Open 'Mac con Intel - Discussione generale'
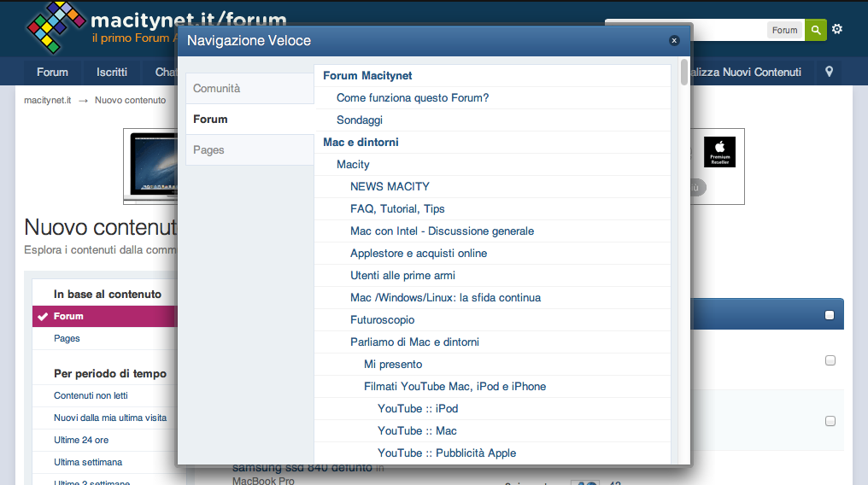868x485 pixels. point(442,231)
